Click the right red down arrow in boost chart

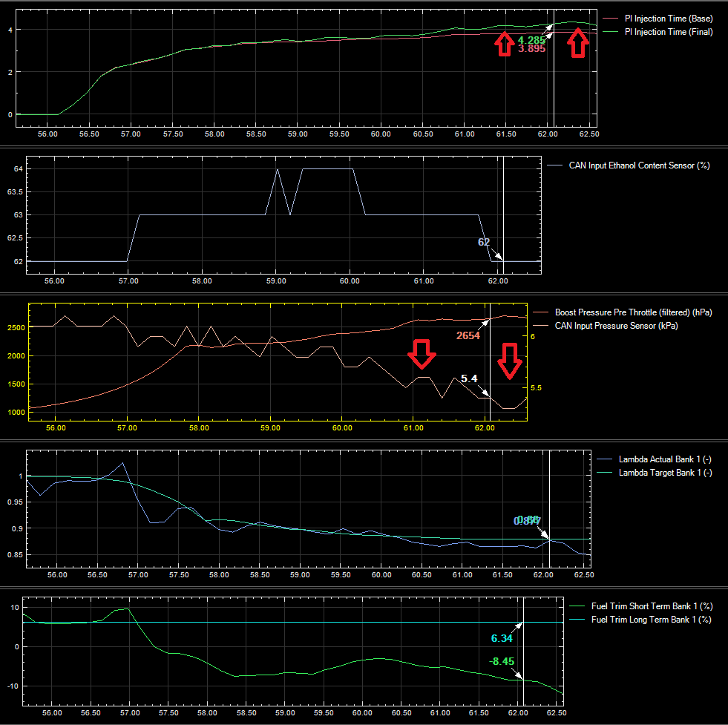pos(510,361)
